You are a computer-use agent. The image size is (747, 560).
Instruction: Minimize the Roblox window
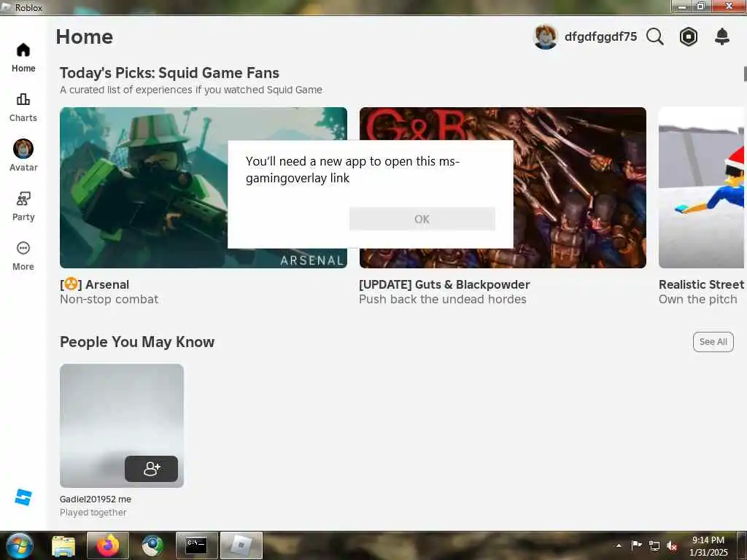[x=682, y=6]
